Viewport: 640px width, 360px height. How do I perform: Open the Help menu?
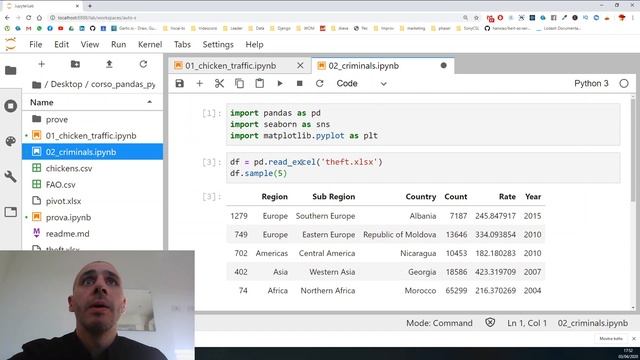(254, 44)
